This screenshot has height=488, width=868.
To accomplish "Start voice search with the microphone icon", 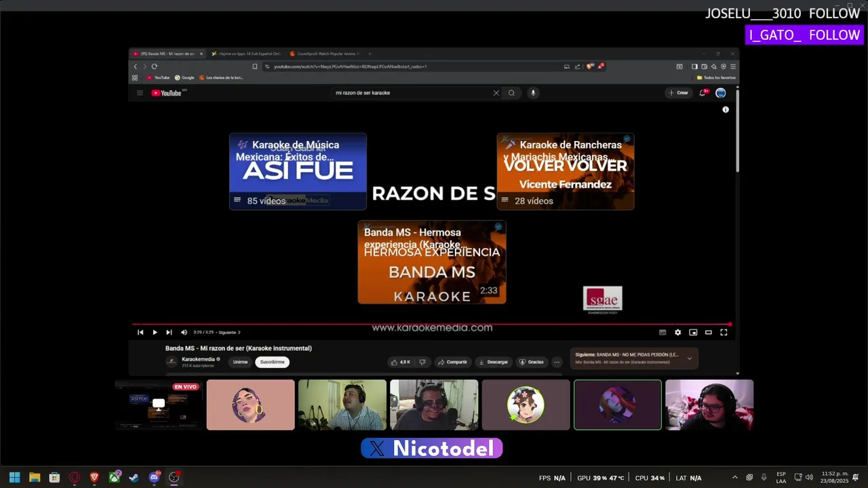I will pos(533,93).
